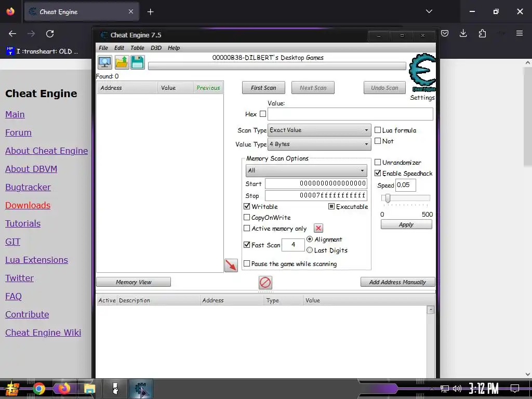Expand the Memory Scan Options All dropdown
The height and width of the screenshot is (399, 532).
[306, 170]
